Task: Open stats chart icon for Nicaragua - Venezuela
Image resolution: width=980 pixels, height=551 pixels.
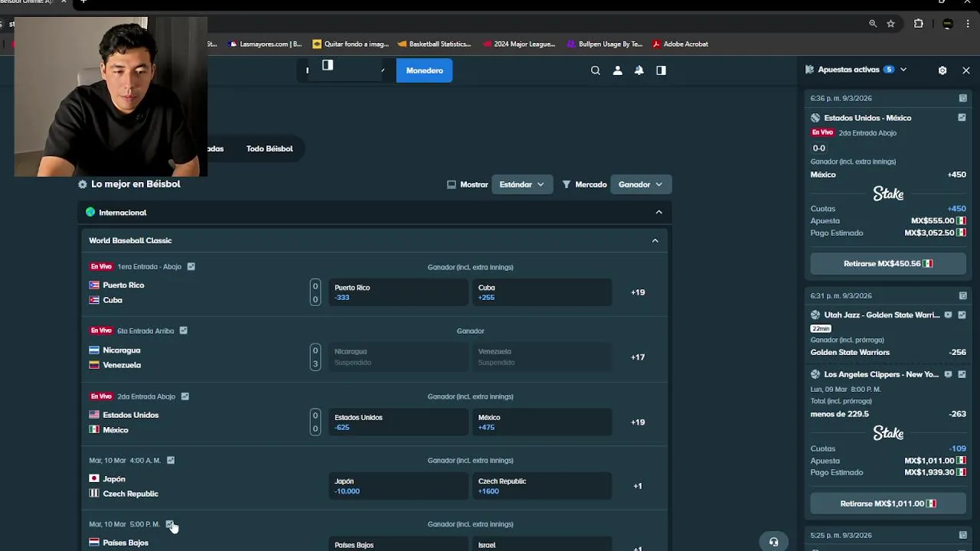Action: 183,331
